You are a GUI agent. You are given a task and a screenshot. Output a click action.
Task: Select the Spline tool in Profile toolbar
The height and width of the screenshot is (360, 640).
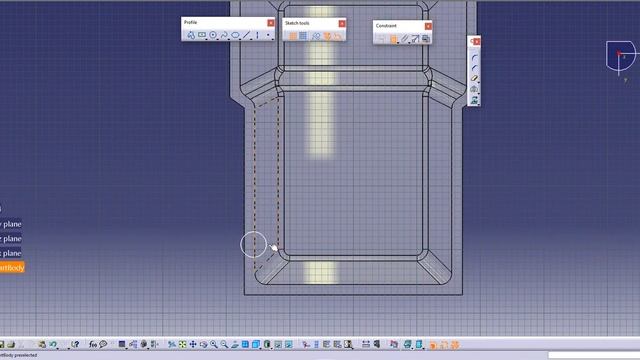(x=224, y=35)
